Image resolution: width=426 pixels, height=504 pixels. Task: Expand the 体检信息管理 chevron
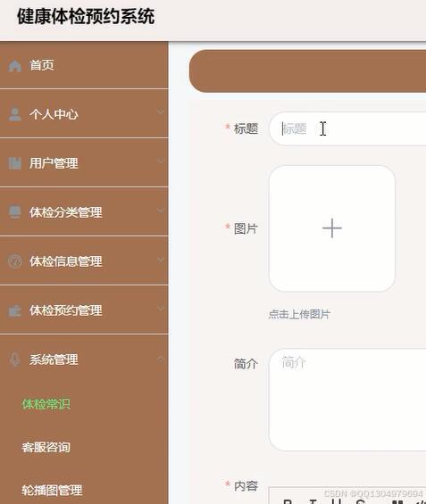point(161,259)
